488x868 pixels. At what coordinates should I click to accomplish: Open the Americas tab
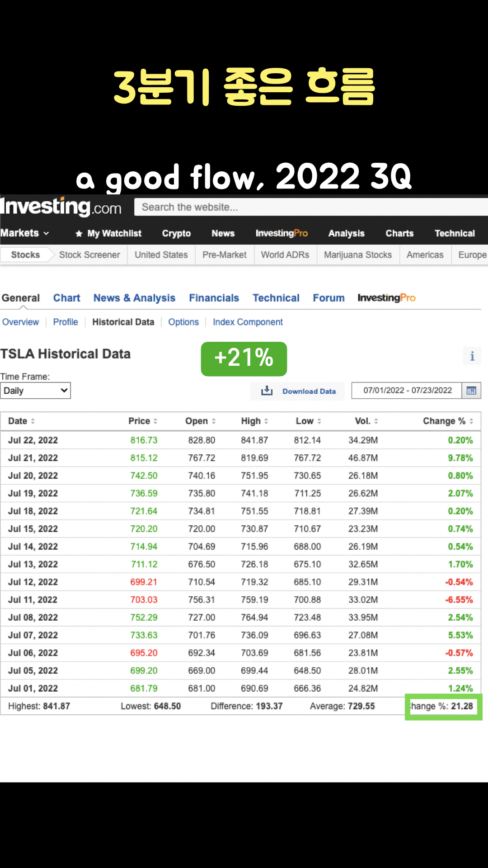(425, 255)
